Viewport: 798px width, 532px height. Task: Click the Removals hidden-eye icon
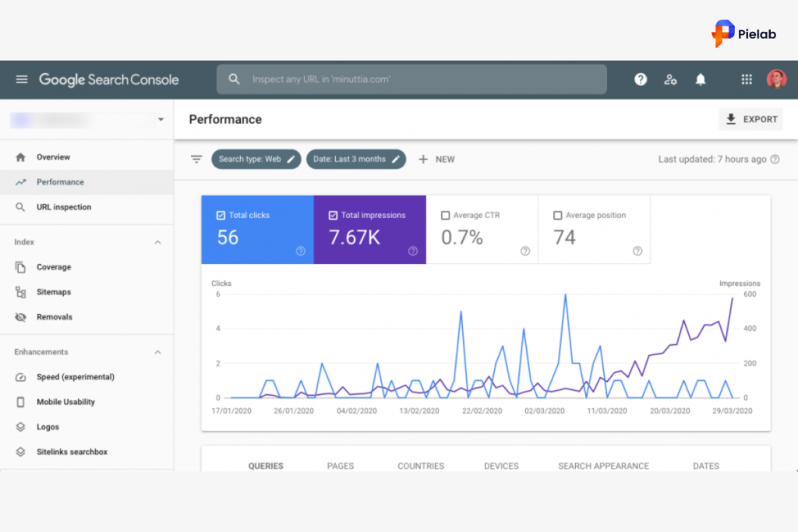(x=20, y=317)
